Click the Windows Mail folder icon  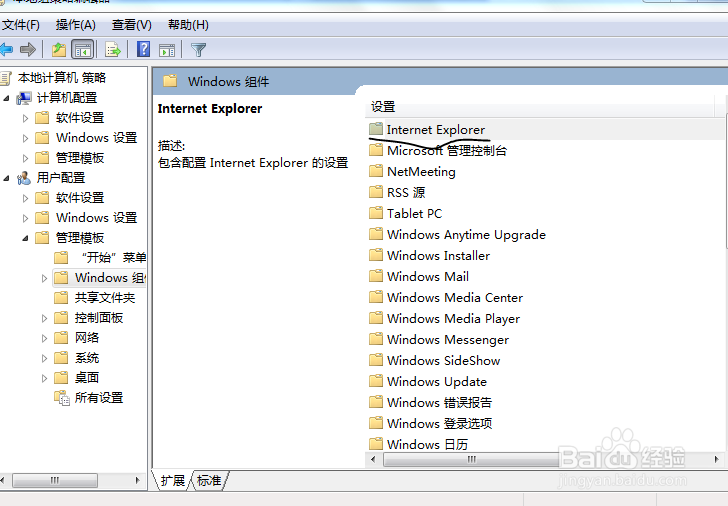click(x=376, y=276)
